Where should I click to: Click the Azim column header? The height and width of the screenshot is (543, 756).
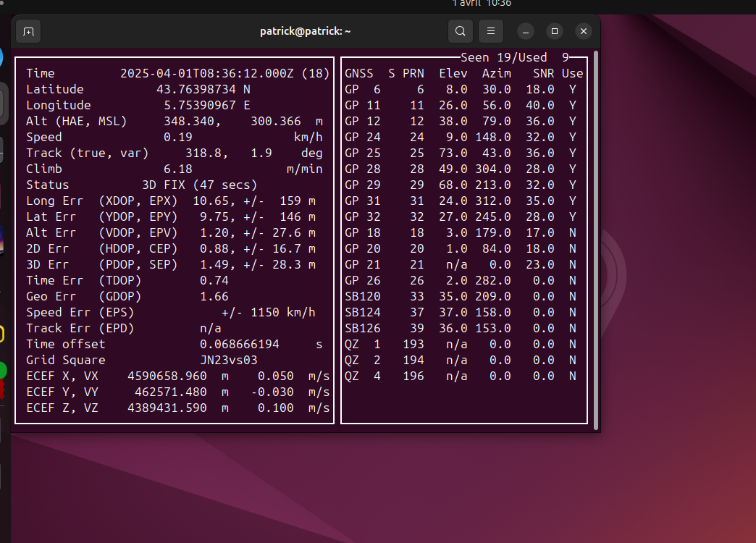(x=497, y=73)
